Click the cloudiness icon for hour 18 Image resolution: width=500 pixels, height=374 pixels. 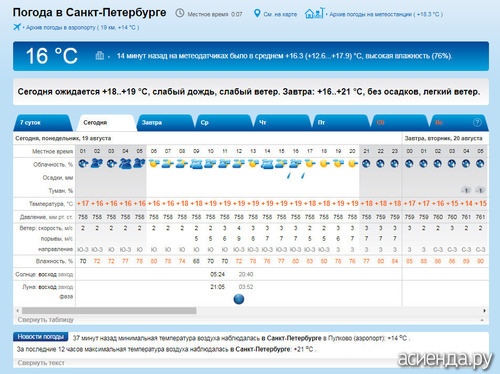click(x=324, y=164)
